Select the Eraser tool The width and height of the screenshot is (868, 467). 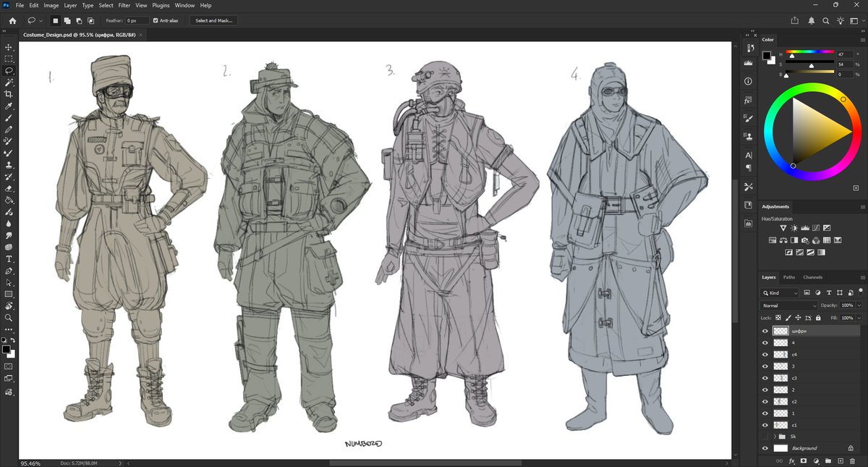pos(9,188)
